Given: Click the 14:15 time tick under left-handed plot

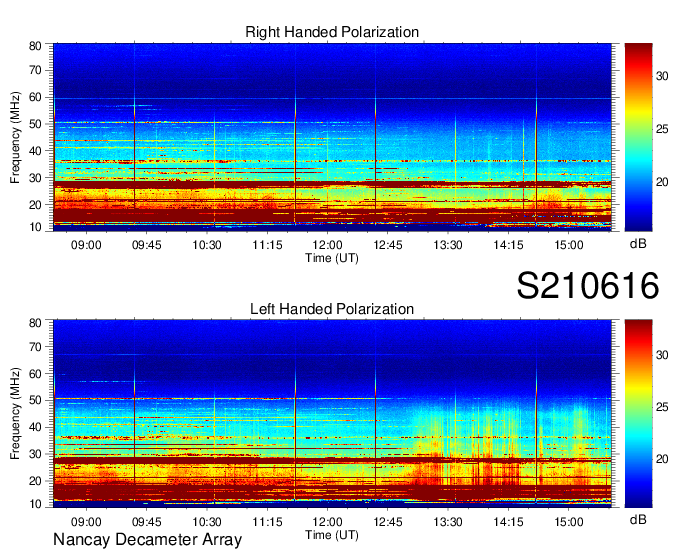Looking at the screenshot, I should pos(508,522).
